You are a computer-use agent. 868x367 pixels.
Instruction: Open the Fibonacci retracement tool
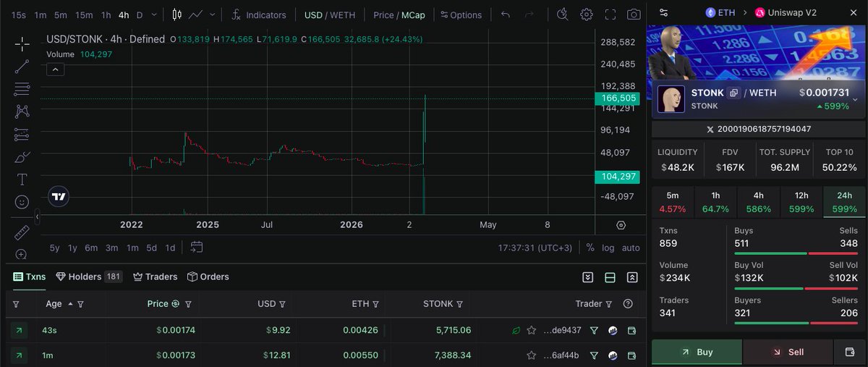tap(22, 89)
